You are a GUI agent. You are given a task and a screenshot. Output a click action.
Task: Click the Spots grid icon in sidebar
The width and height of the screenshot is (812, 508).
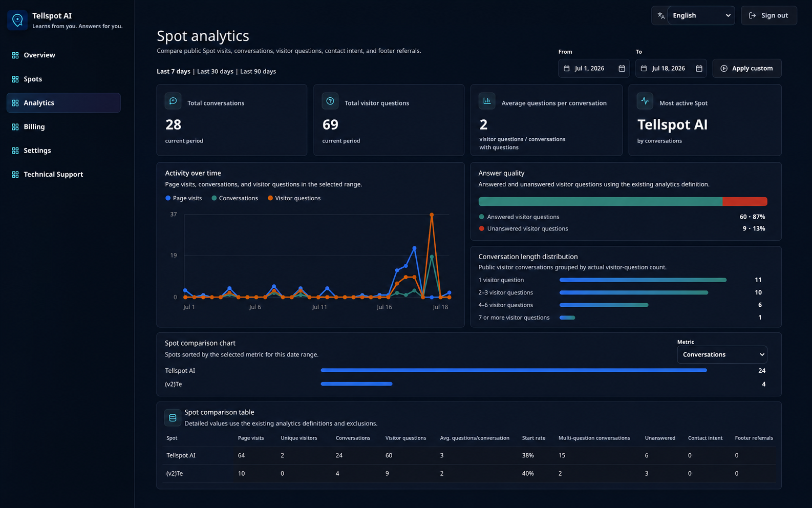point(15,79)
